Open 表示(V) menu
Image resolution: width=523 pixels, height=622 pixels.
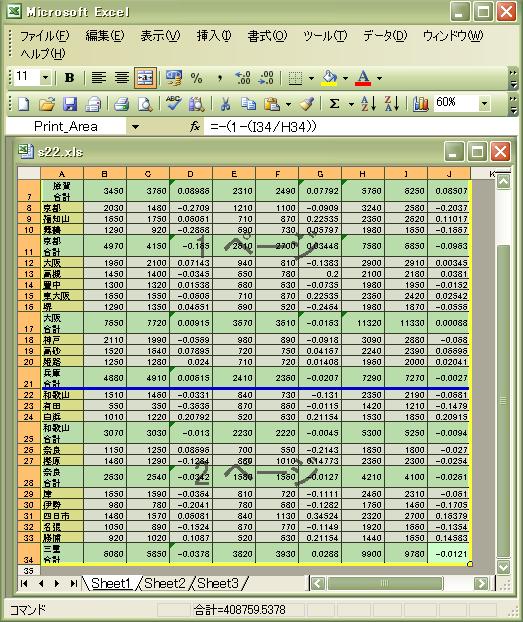[x=160, y=36]
